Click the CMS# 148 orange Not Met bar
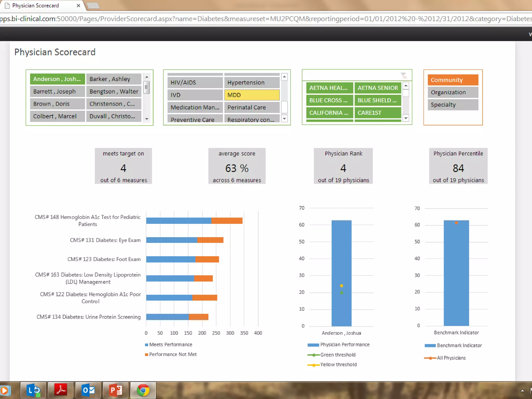The height and width of the screenshot is (399, 532). click(227, 221)
